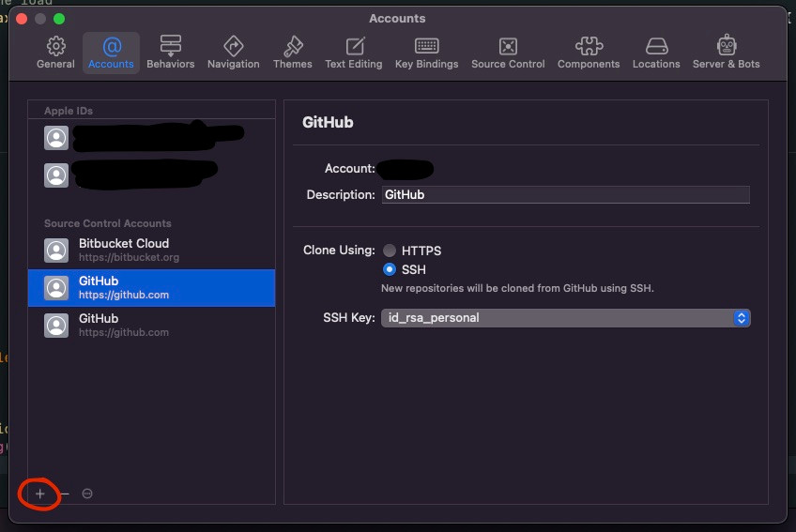Screen dimensions: 796x532
Task: Click the Description text field
Action: 565,194
